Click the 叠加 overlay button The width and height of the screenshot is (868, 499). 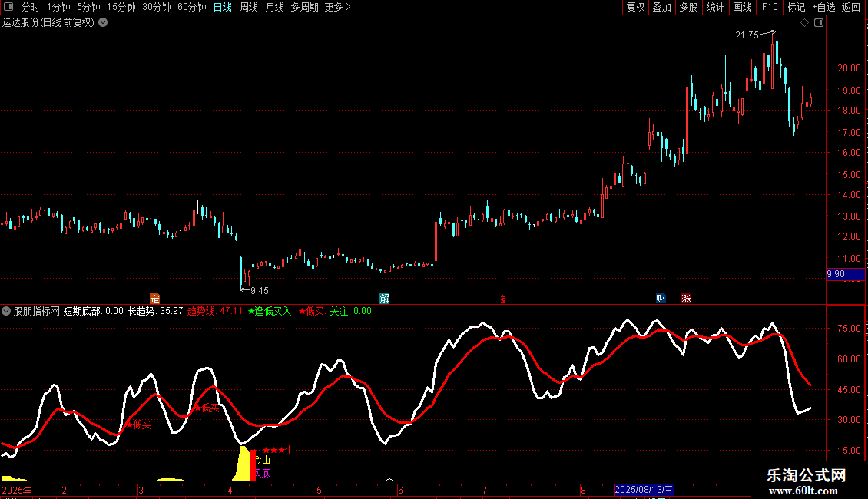[662, 7]
